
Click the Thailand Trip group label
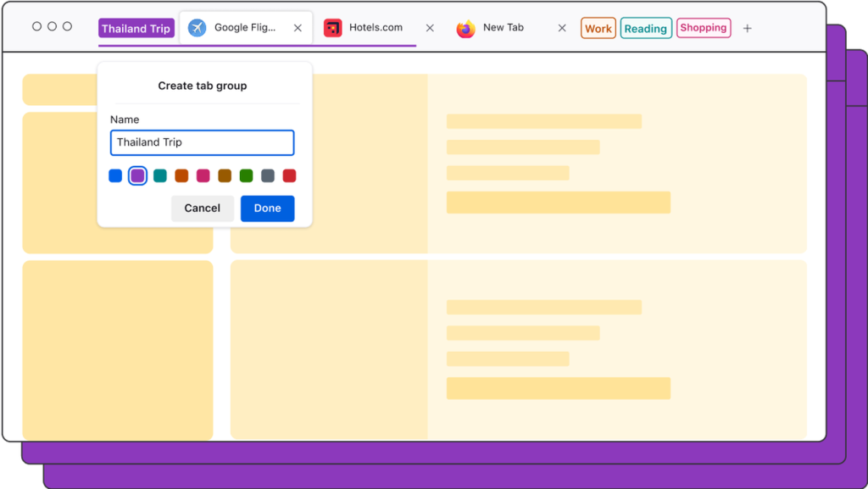pos(136,27)
